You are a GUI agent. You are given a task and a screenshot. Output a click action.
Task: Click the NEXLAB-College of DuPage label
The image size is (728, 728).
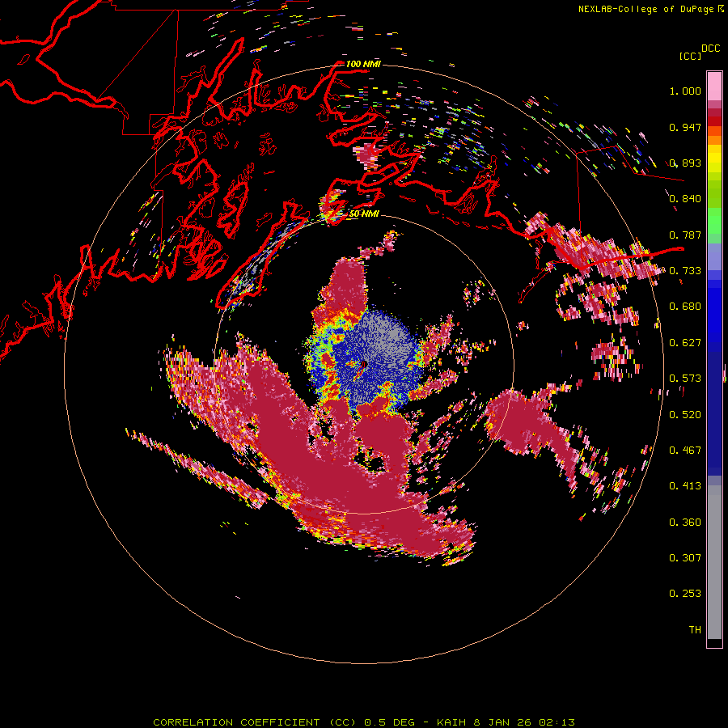coord(645,9)
